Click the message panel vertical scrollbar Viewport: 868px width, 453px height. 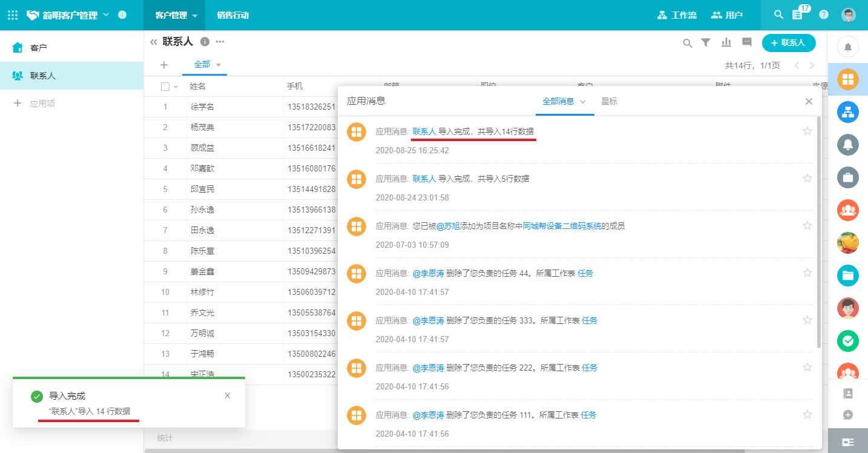pos(819,230)
